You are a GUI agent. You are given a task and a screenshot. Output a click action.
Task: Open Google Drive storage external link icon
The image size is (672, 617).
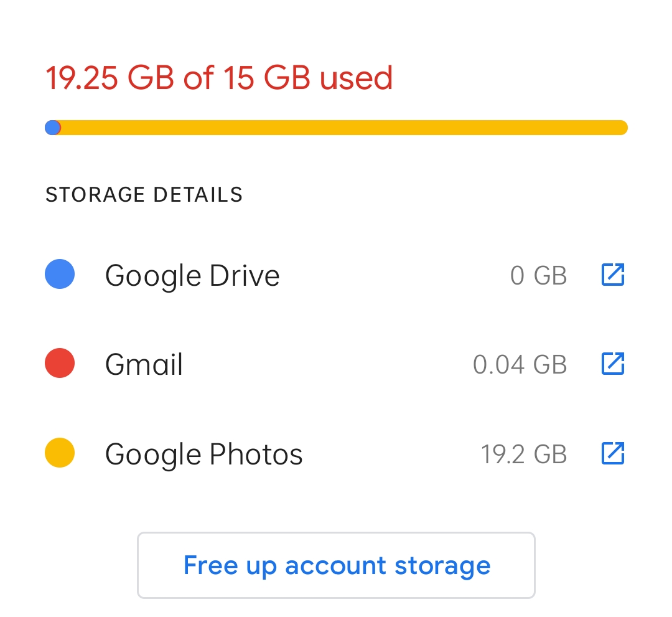[612, 275]
